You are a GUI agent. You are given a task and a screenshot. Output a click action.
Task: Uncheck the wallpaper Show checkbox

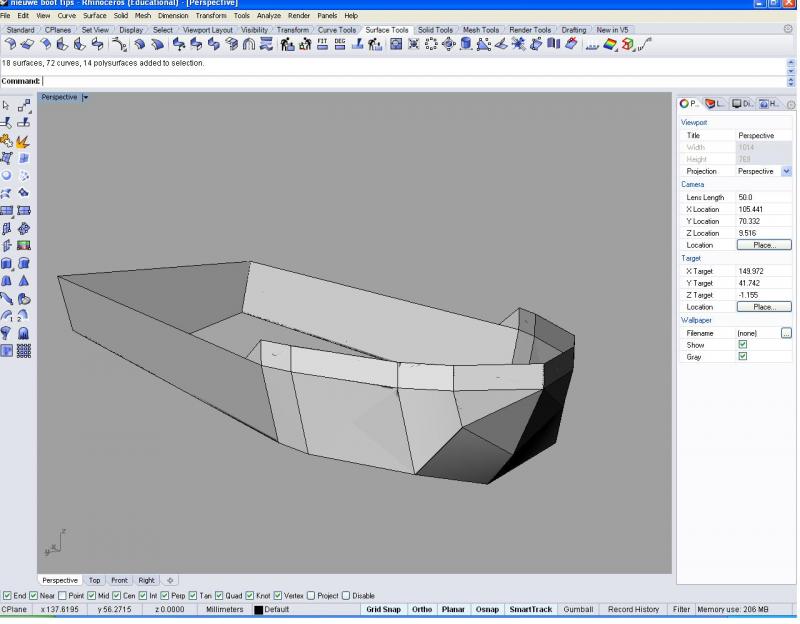click(742, 344)
